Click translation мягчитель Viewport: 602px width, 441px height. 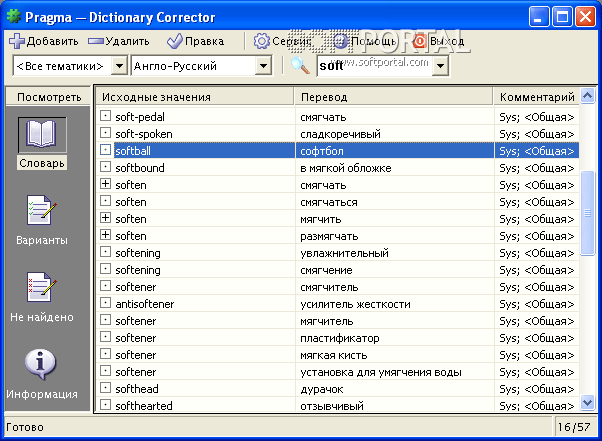pos(326,321)
